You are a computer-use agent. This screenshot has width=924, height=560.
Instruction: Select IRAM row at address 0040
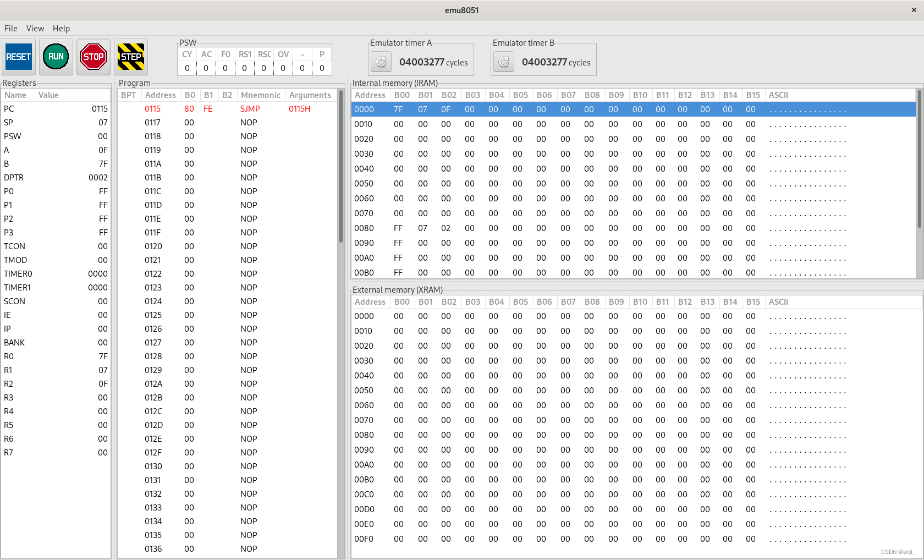pos(633,169)
